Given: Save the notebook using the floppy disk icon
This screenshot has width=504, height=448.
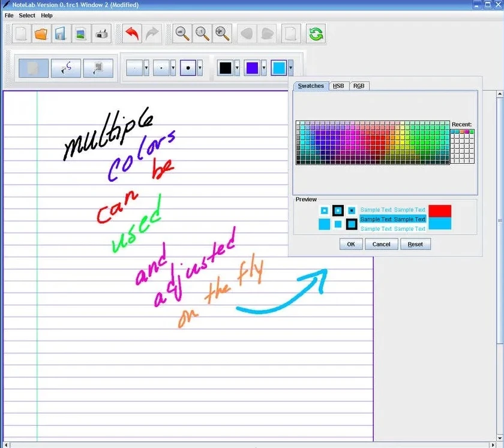Looking at the screenshot, I should coord(61,34).
